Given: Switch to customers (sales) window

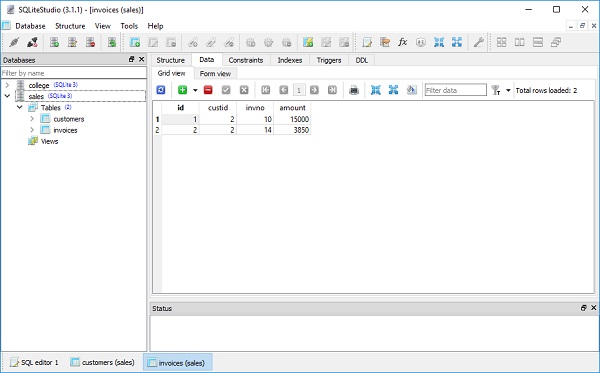Looking at the screenshot, I should (103, 362).
